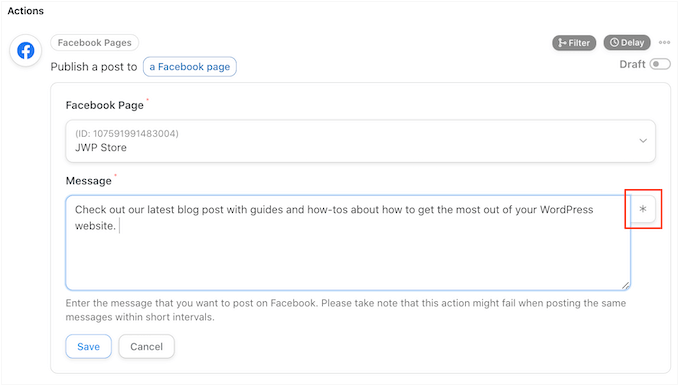
Task: Click the asterisk token button beside Message
Action: (x=643, y=209)
